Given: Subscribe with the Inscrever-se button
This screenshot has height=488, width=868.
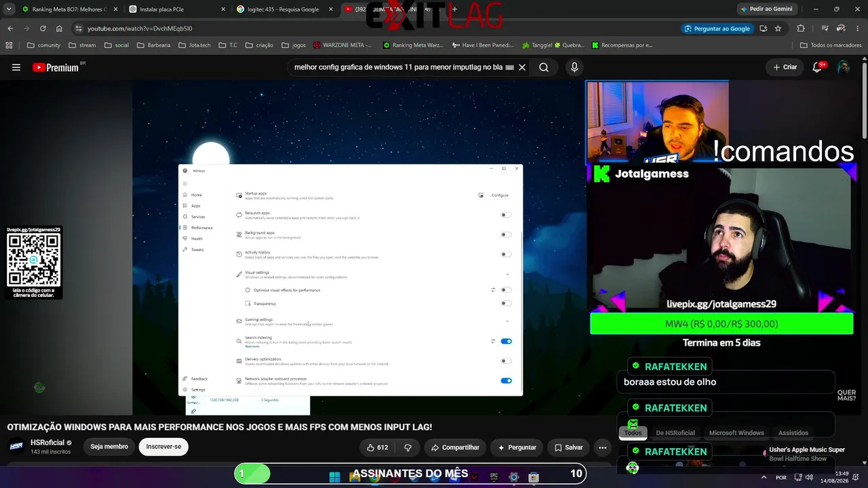Looking at the screenshot, I should click(163, 447).
